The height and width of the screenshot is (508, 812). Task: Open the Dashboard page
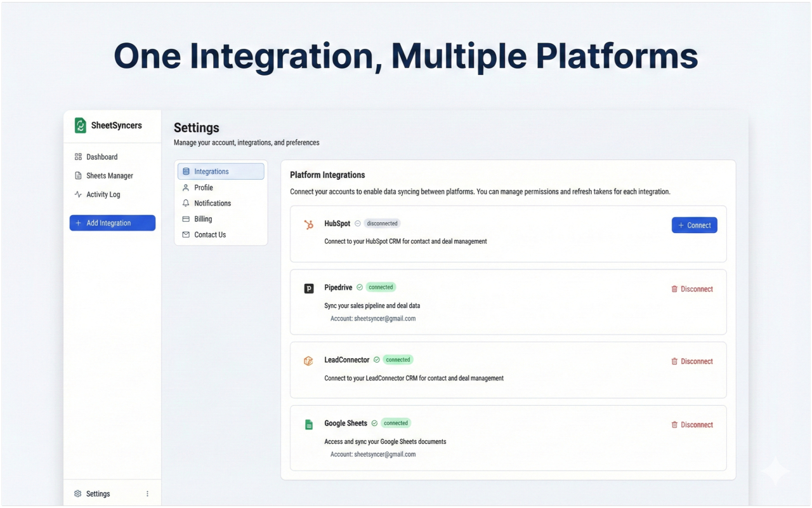pos(101,157)
